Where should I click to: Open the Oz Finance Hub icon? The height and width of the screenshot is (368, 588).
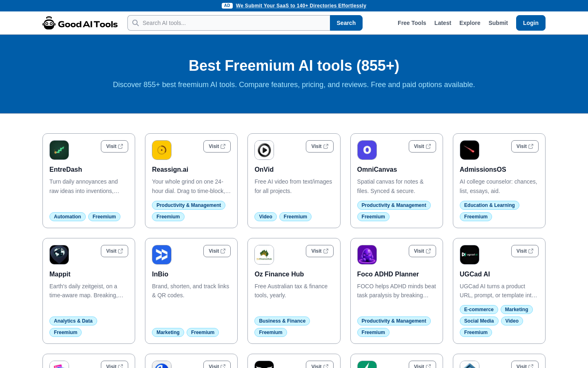[x=264, y=255]
